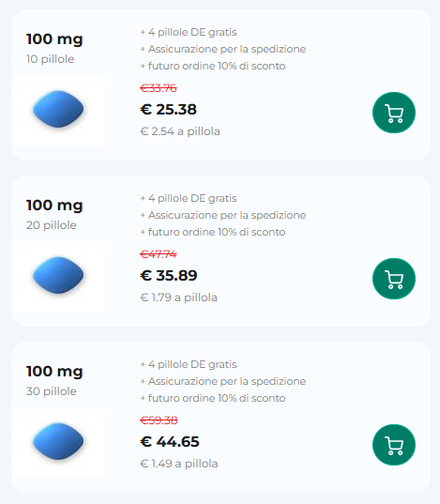The height and width of the screenshot is (504, 440).
Task: Click '€ 1.49 a pillola' text
Action: (x=179, y=464)
